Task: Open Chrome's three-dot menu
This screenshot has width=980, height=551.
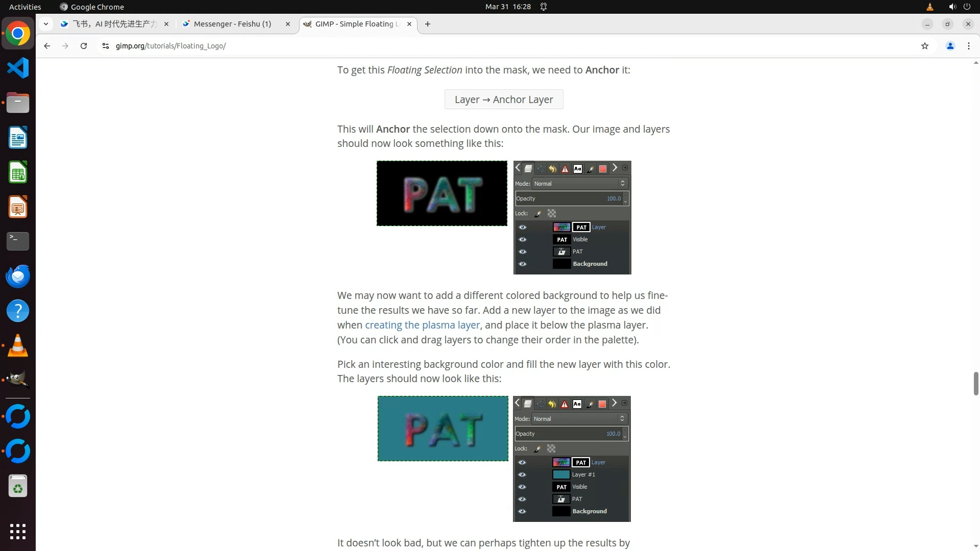Action: pos(968,46)
